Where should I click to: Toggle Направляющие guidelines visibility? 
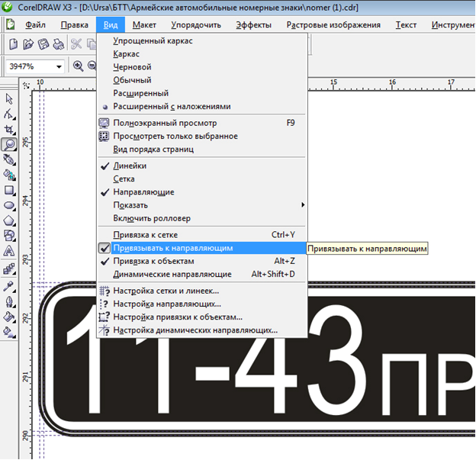202,192
